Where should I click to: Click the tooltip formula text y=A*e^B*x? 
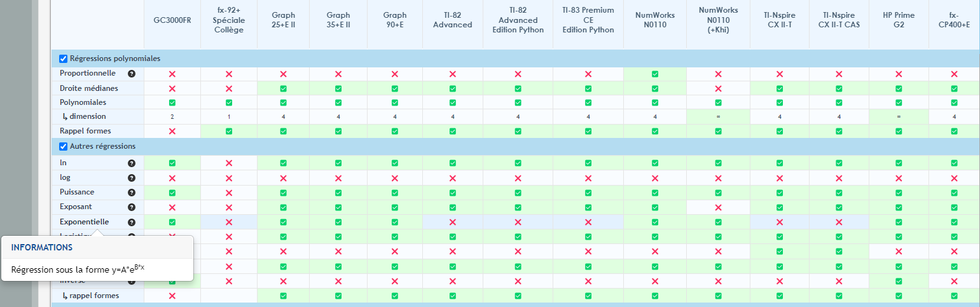(128, 269)
